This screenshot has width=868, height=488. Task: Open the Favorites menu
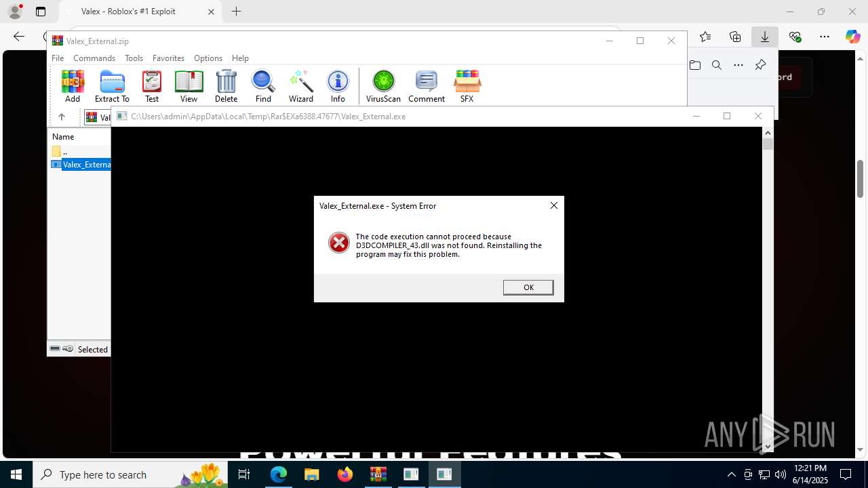(x=168, y=58)
